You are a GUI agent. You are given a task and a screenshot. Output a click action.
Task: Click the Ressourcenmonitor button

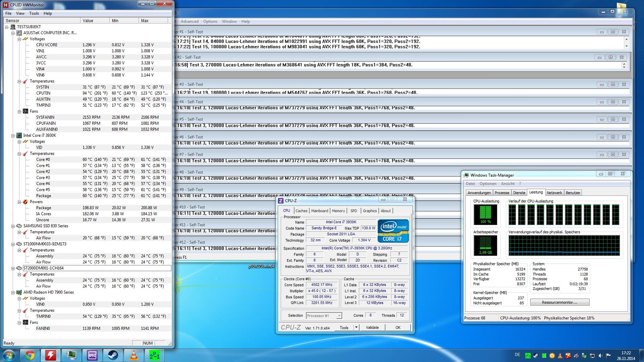[559, 302]
